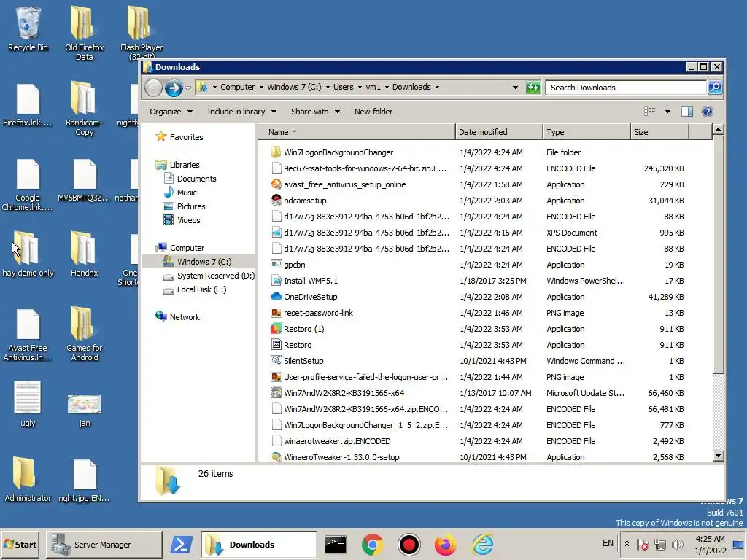Click the Search Downloads field
The image size is (747, 560).
tap(626, 87)
